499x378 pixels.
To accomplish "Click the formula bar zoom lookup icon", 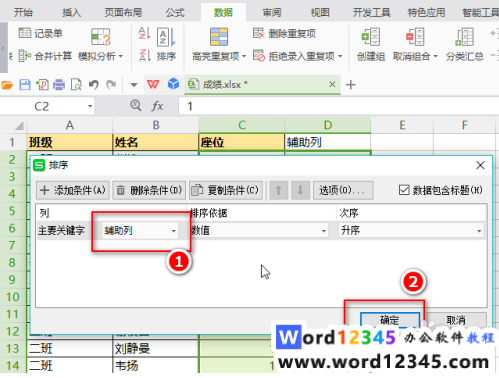I will [135, 106].
